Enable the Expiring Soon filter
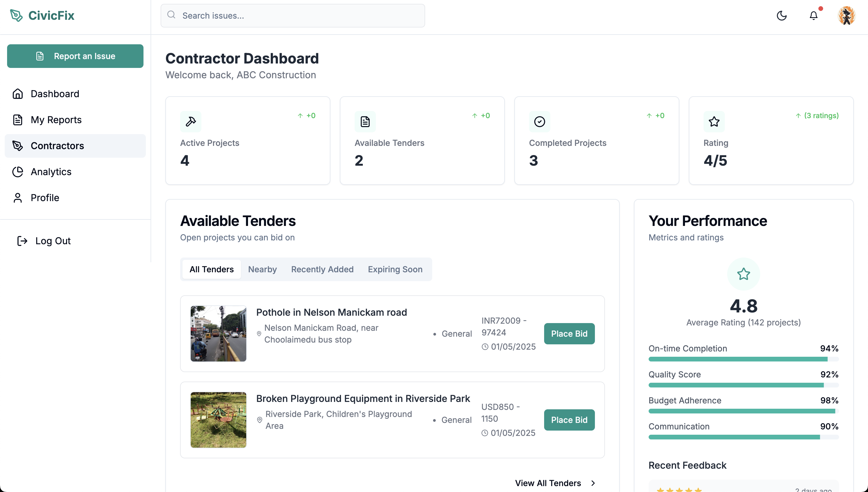The image size is (868, 492). (x=395, y=269)
